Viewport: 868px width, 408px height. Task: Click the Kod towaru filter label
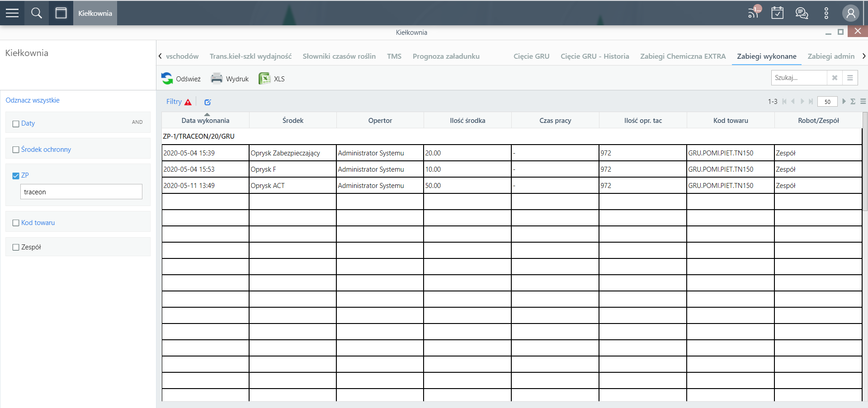38,223
